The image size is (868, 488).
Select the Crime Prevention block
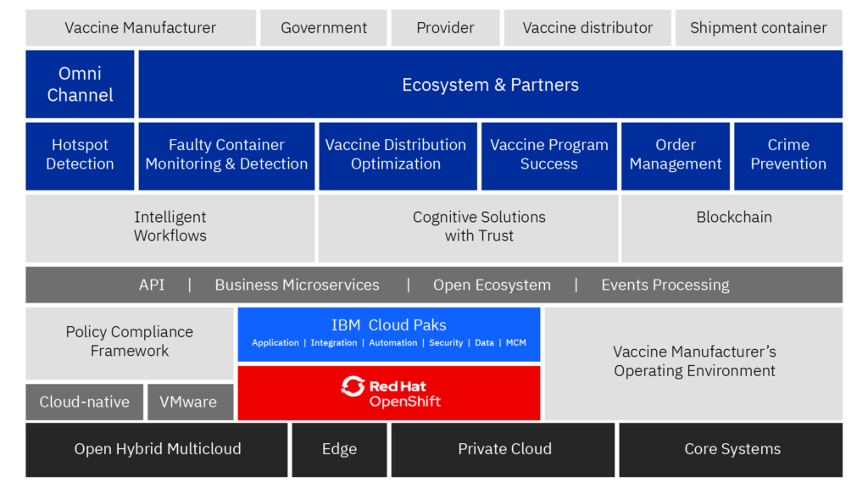[788, 155]
